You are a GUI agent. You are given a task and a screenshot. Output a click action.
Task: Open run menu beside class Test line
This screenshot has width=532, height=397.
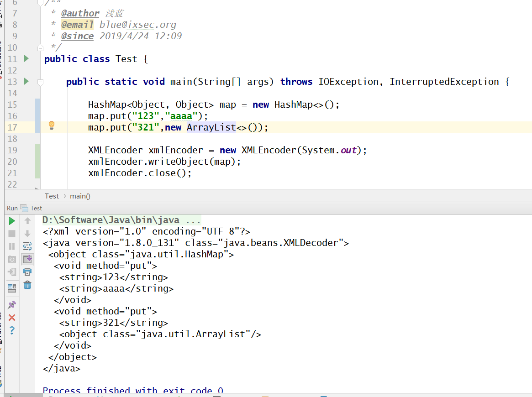pos(26,59)
